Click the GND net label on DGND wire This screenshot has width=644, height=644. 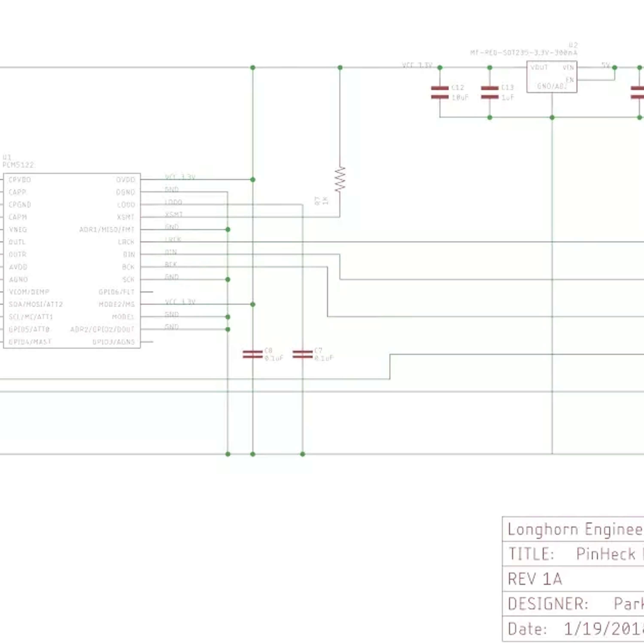pos(172,189)
